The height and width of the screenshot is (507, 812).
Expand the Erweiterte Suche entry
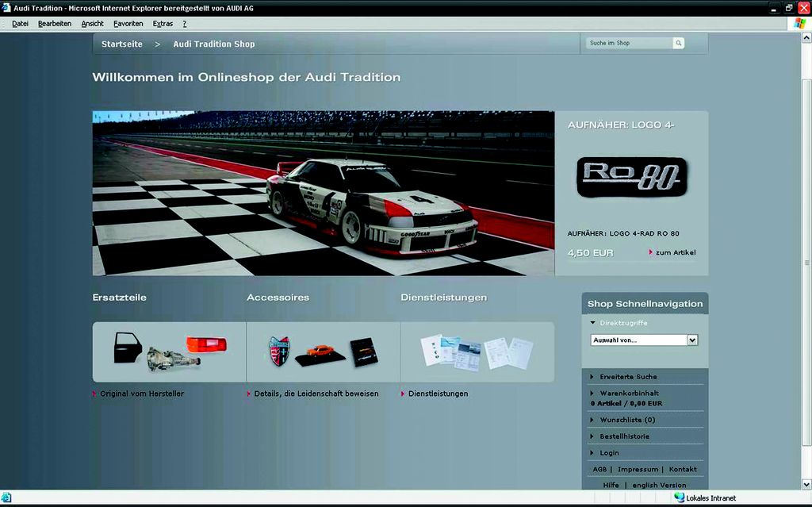coord(628,377)
